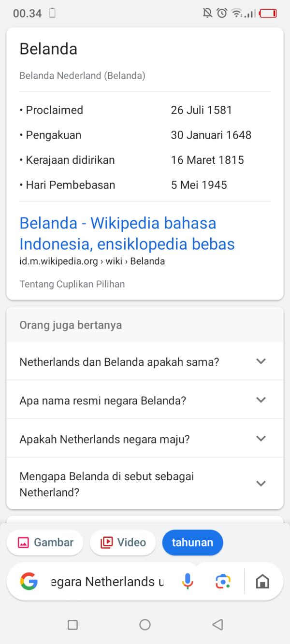
Task: Open recent apps square button
Action: tap(72, 625)
